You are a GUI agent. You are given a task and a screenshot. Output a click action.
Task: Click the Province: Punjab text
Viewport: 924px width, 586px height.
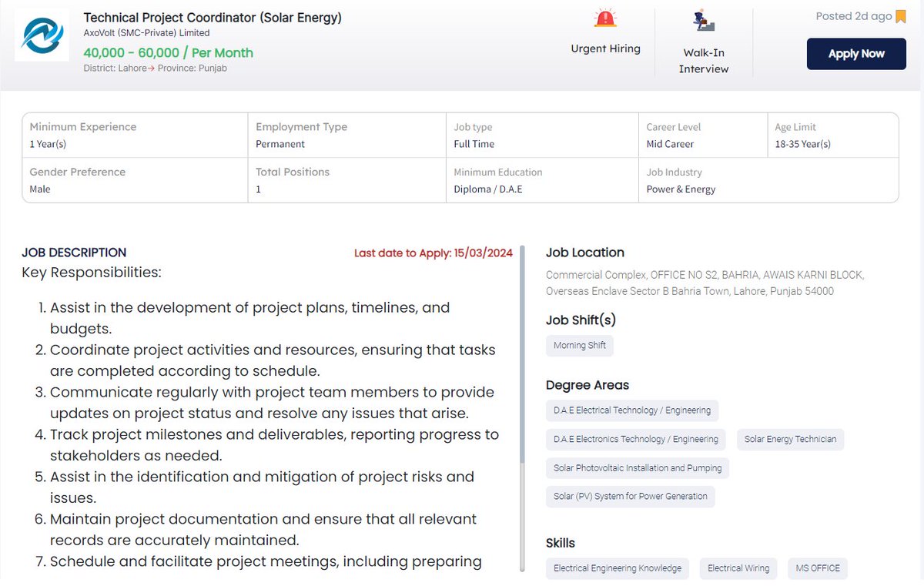pyautogui.click(x=192, y=68)
